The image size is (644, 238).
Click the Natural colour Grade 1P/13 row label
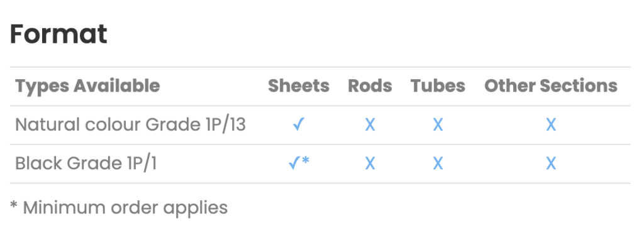pyautogui.click(x=131, y=125)
